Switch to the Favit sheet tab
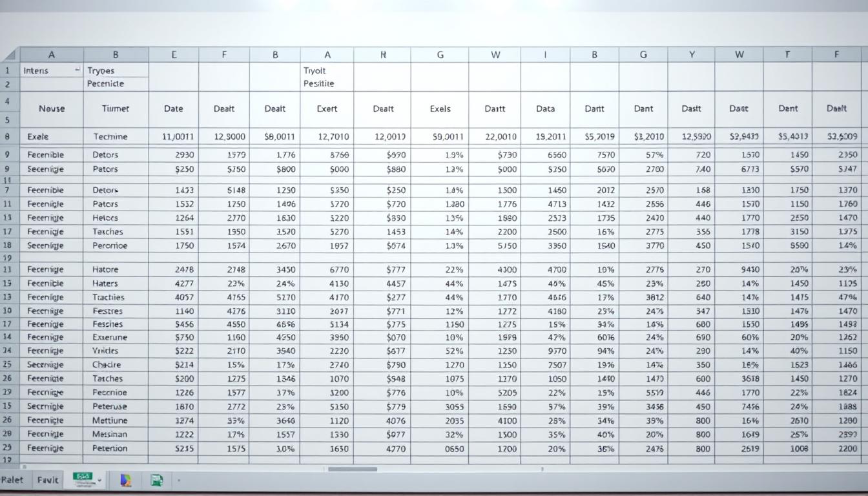The image size is (868, 496). pos(46,480)
